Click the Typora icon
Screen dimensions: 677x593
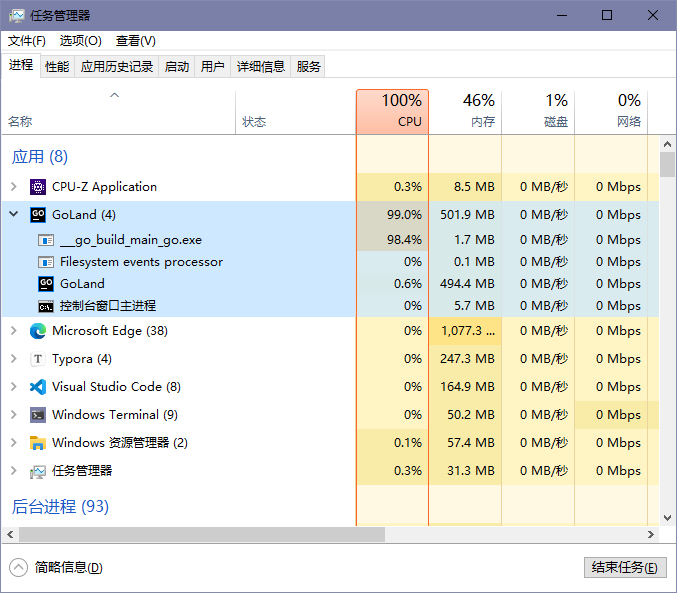pyautogui.click(x=38, y=359)
